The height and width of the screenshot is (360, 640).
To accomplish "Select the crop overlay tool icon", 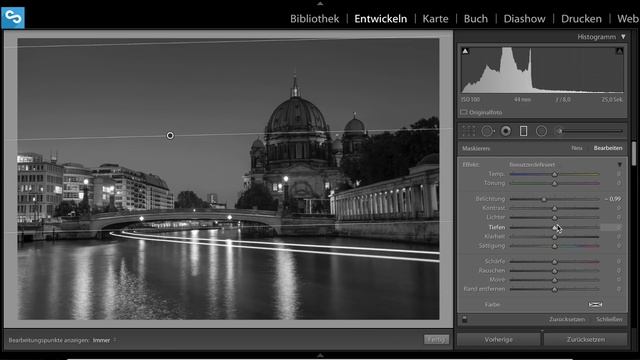I will point(469,131).
